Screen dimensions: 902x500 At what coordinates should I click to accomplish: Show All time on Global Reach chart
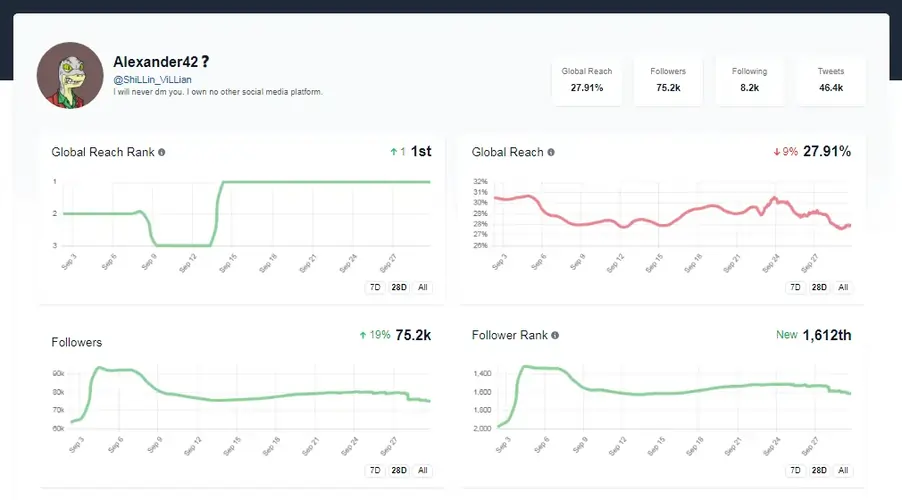(843, 287)
